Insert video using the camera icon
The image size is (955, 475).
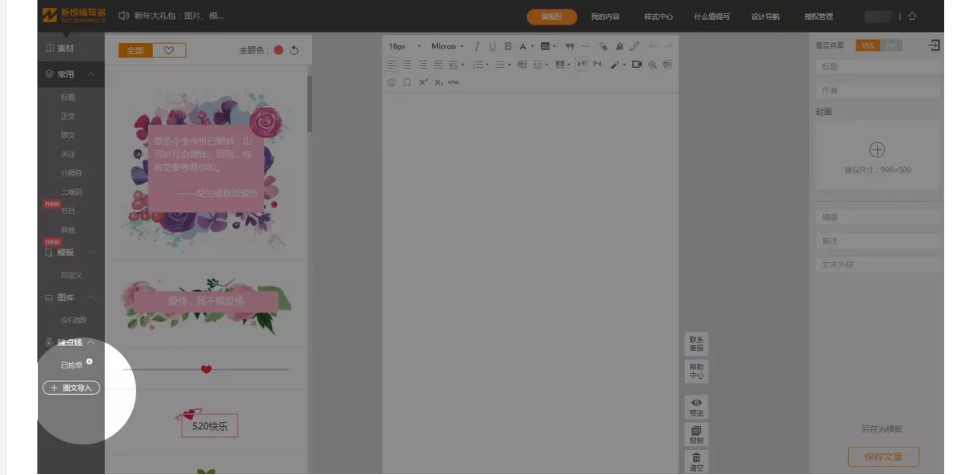[637, 64]
